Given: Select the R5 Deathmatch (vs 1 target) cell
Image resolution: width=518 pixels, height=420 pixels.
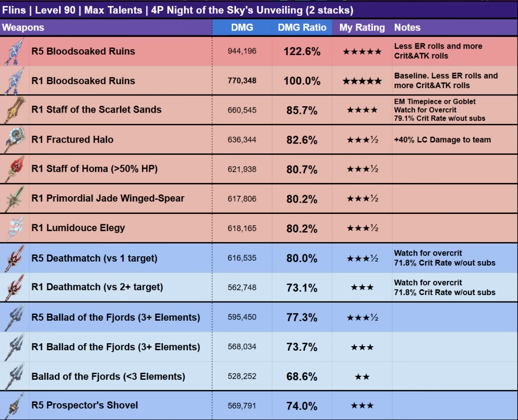Looking at the screenshot, I should [x=121, y=258].
